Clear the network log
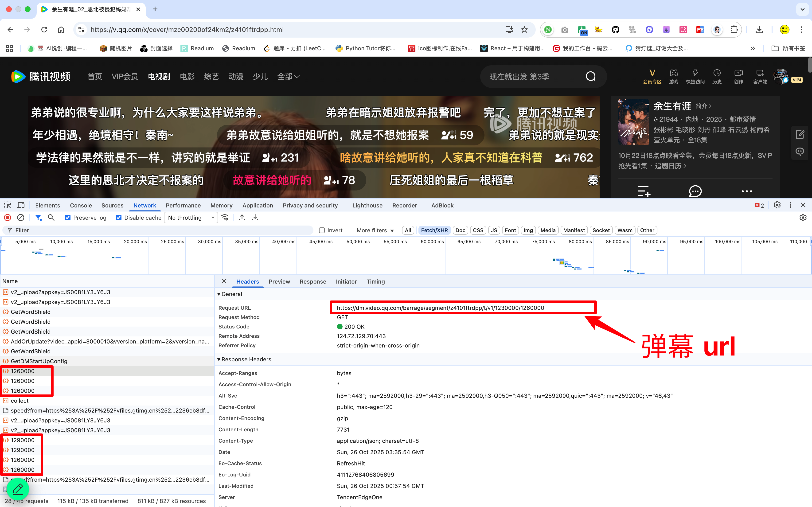 click(20, 218)
